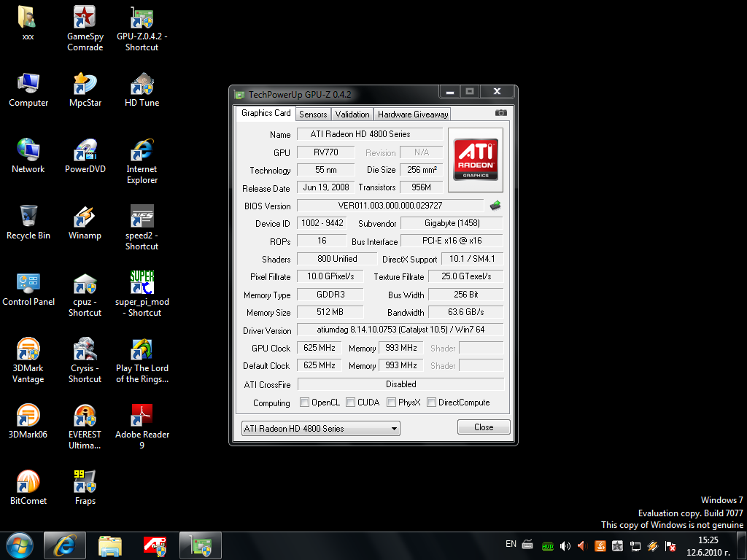Open the HD Tune desktop shortcut
This screenshot has height=560, width=747.
(142, 90)
